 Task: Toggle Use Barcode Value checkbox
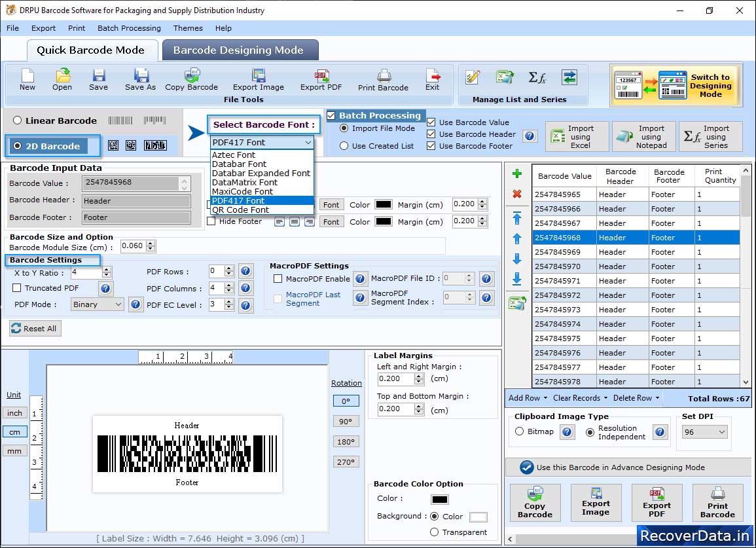tap(431, 122)
